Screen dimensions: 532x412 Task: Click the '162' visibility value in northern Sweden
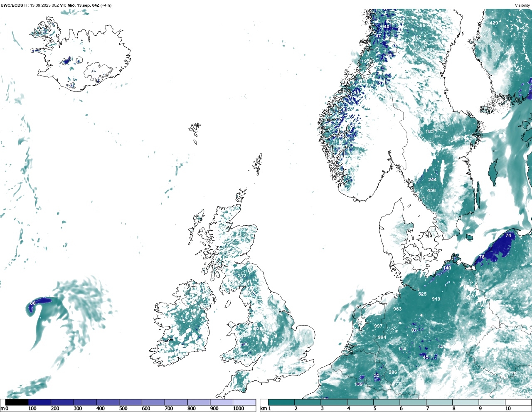(x=417, y=37)
